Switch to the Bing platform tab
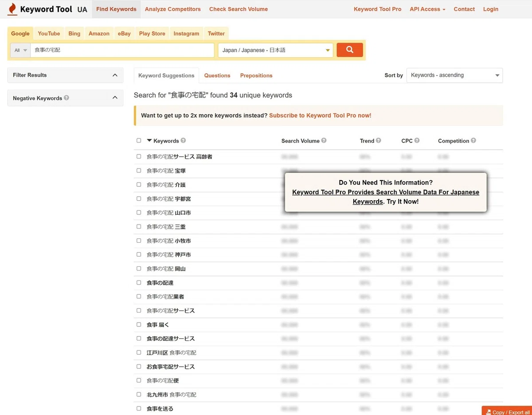The height and width of the screenshot is (415, 532). (x=74, y=33)
